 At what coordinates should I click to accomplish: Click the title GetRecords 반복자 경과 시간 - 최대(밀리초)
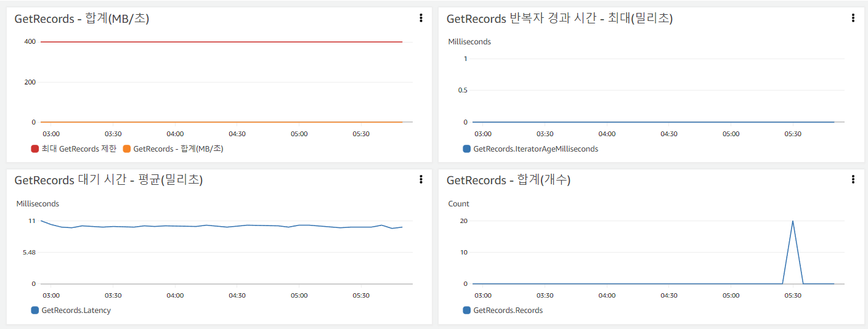[559, 19]
